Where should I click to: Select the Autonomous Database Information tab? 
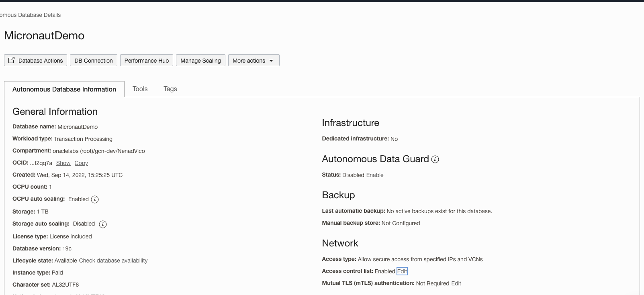point(64,89)
